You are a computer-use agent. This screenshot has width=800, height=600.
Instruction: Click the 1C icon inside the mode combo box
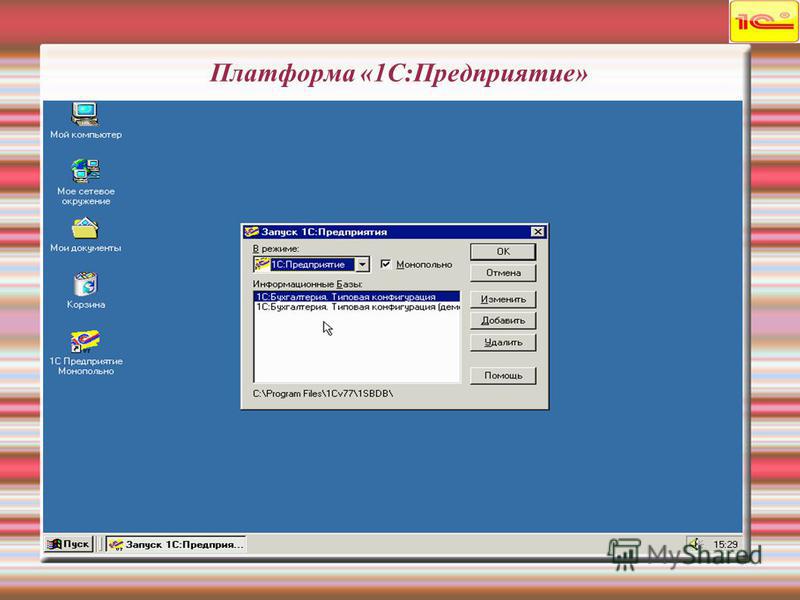pos(262,264)
